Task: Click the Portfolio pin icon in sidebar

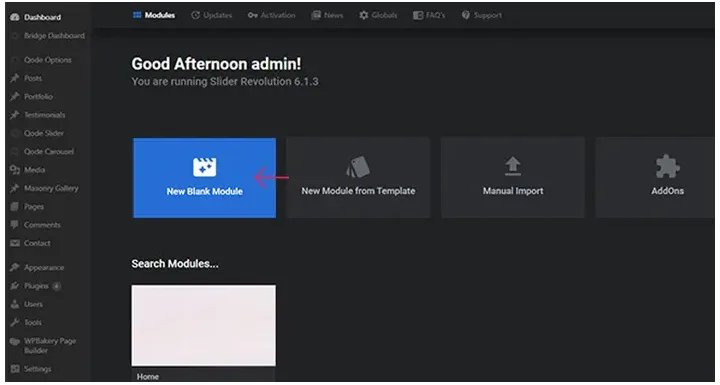Action: (15, 97)
